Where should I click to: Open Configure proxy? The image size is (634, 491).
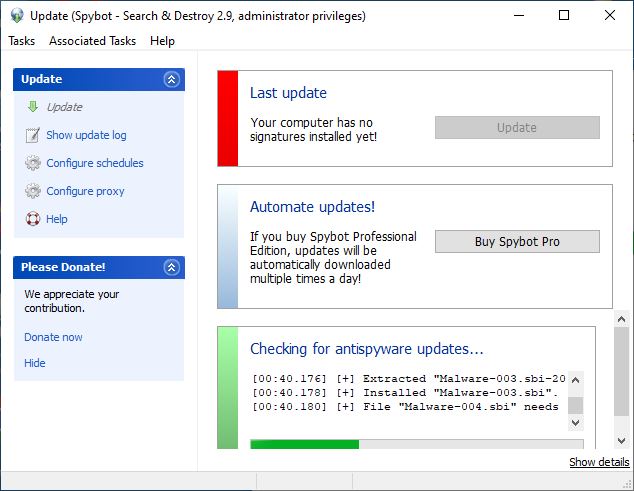pos(85,191)
